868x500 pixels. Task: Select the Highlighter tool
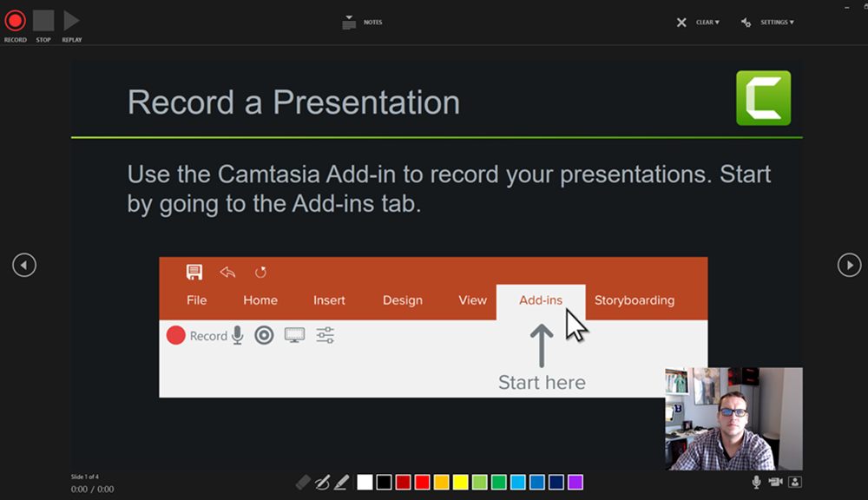(341, 483)
